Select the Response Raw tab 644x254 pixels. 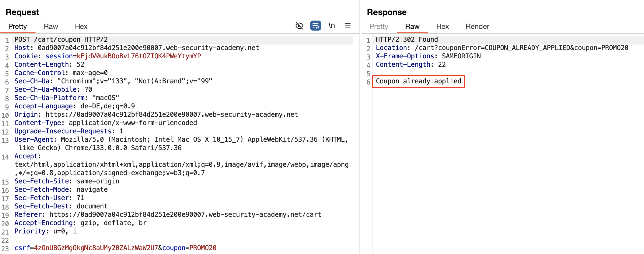(412, 26)
